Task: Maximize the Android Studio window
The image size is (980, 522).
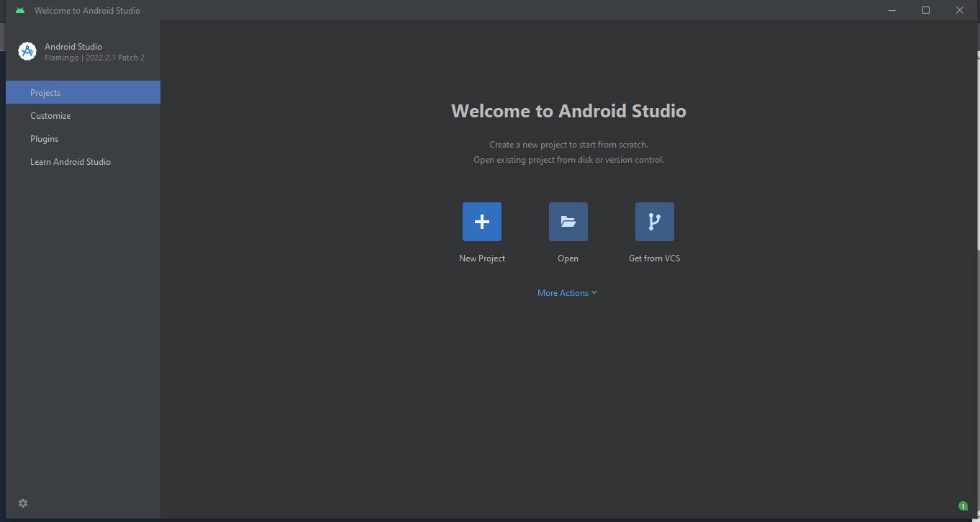Action: coord(926,10)
